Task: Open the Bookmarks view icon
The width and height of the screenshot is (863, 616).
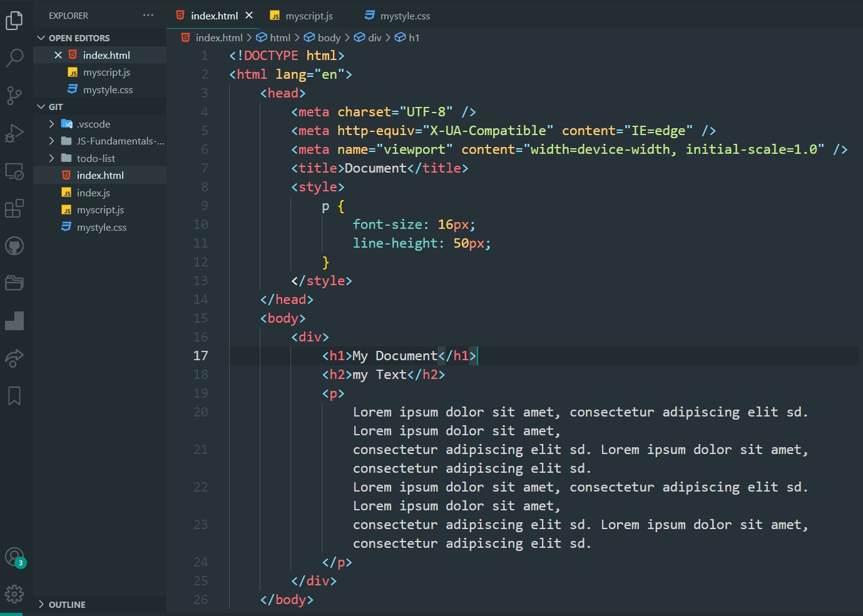Action: [x=14, y=396]
